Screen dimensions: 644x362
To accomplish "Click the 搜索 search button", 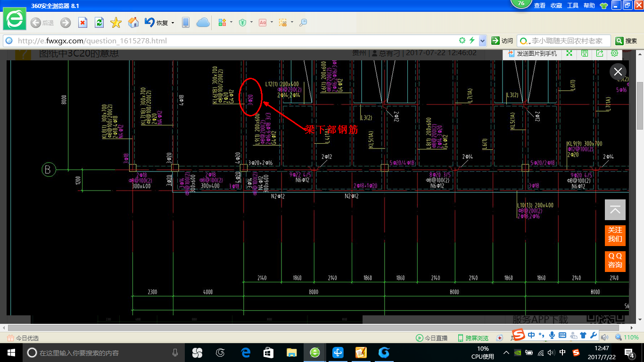I will (627, 41).
